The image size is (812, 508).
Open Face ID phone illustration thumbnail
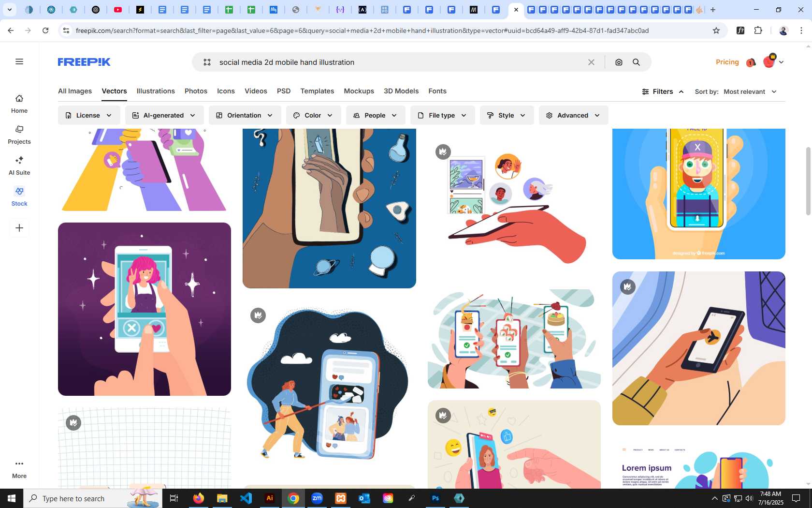[699, 194]
